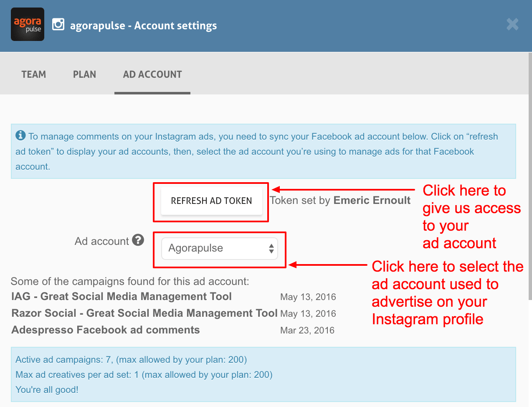Screen dimensions: 532x407
Task: Switch to the TEAM tab
Action: click(34, 74)
